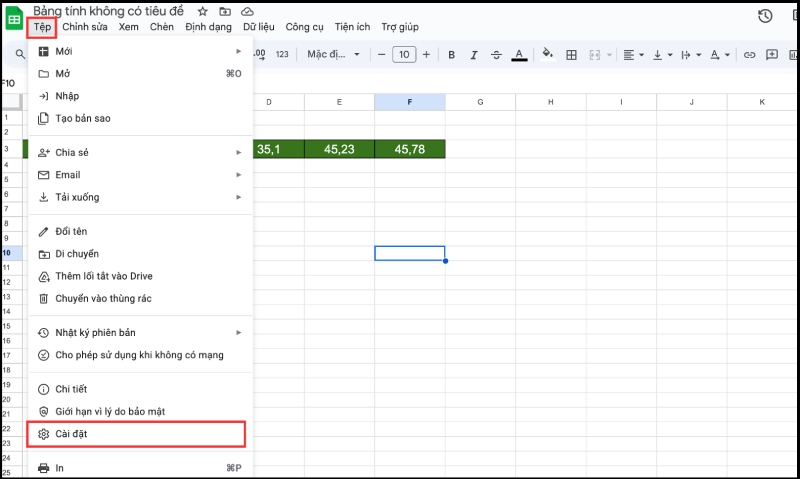800x479 pixels.
Task: Open horizontal align dropdown
Action: click(x=633, y=55)
